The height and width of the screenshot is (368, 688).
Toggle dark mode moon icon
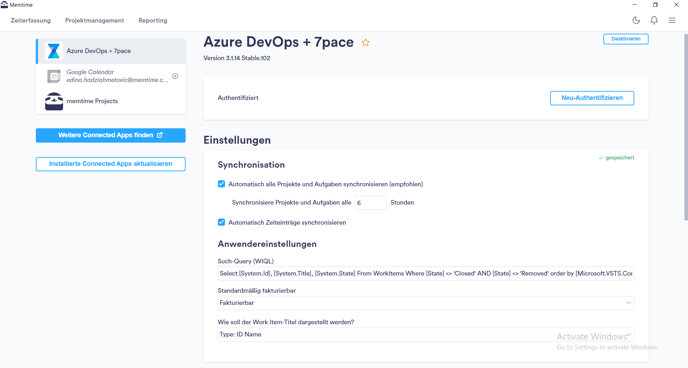[636, 20]
